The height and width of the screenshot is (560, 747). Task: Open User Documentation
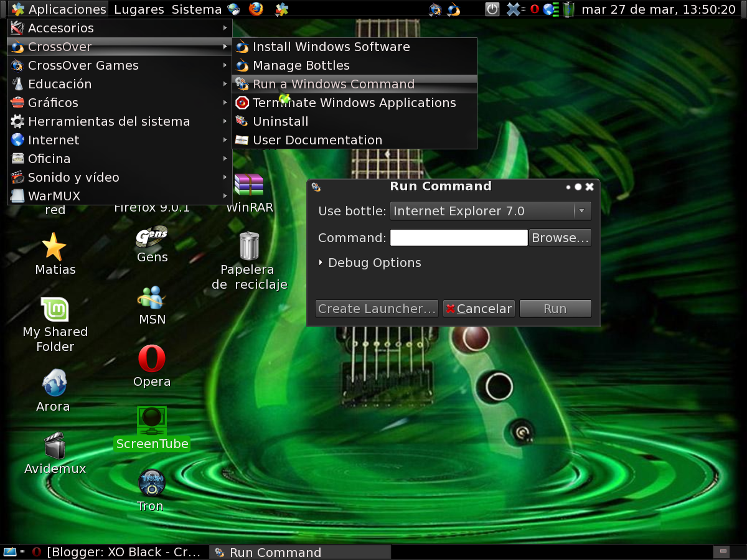coord(354,140)
